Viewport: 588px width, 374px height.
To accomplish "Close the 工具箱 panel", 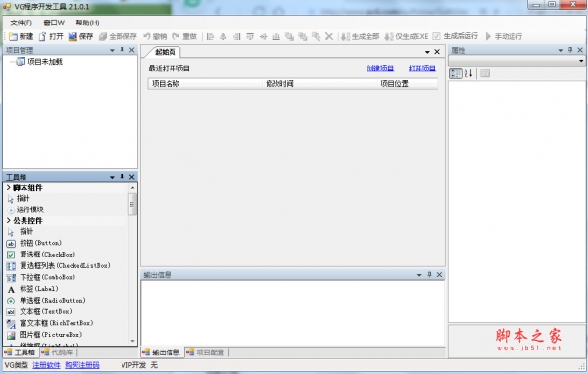I will point(132,177).
